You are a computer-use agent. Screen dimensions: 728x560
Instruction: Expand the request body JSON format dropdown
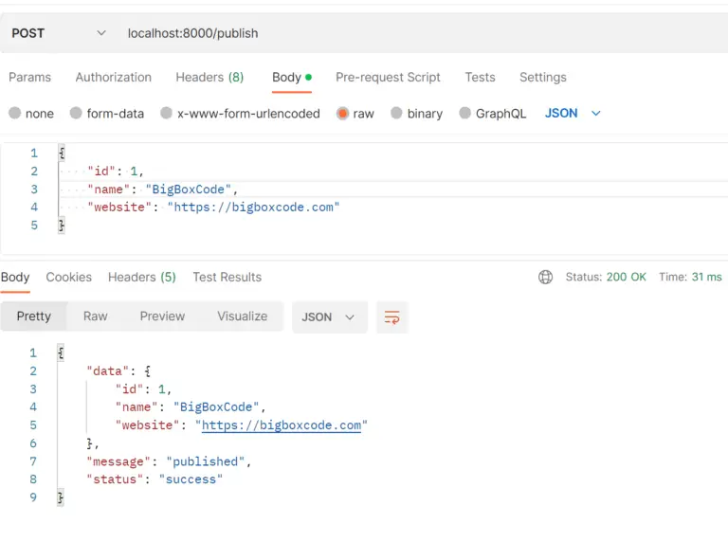(x=573, y=113)
